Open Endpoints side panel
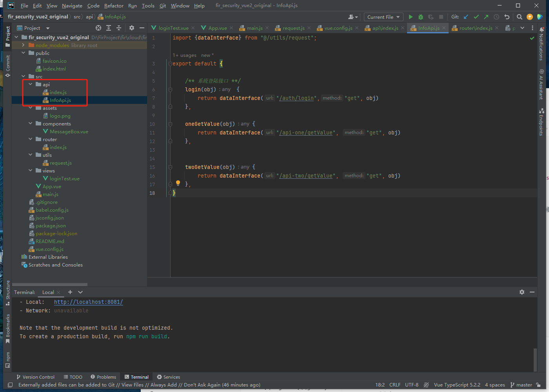This screenshot has height=392, width=549. pyautogui.click(x=541, y=122)
